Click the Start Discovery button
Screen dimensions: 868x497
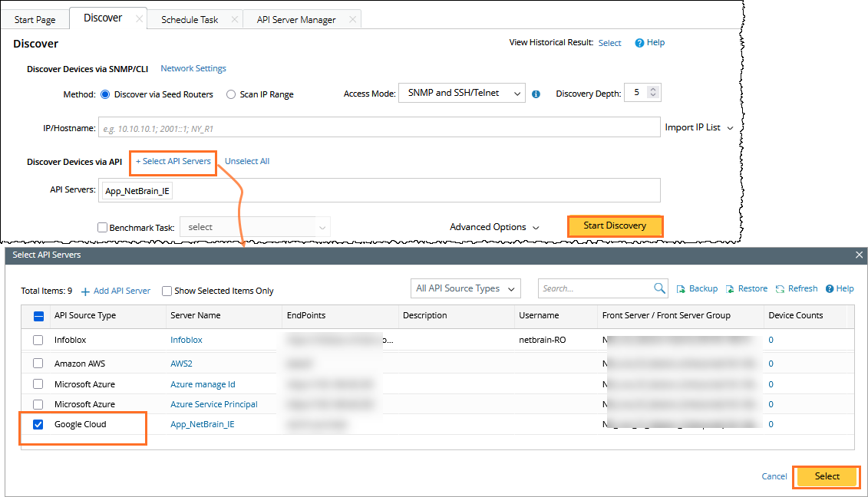pyautogui.click(x=615, y=226)
